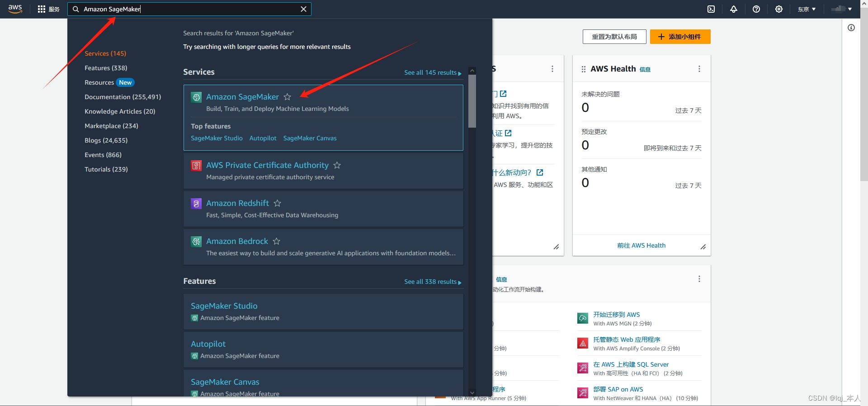The image size is (868, 406).
Task: Click the AWS Health widget resize corner
Action: point(703,247)
